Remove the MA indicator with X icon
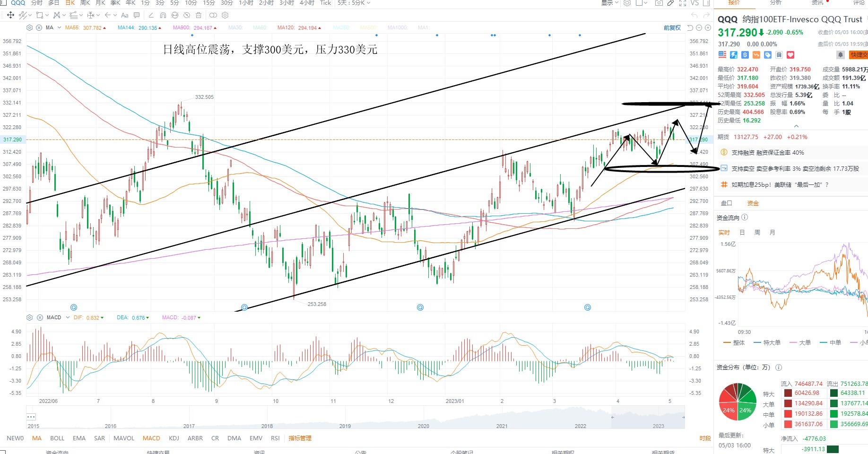868x454 pixels. pyautogui.click(x=39, y=27)
